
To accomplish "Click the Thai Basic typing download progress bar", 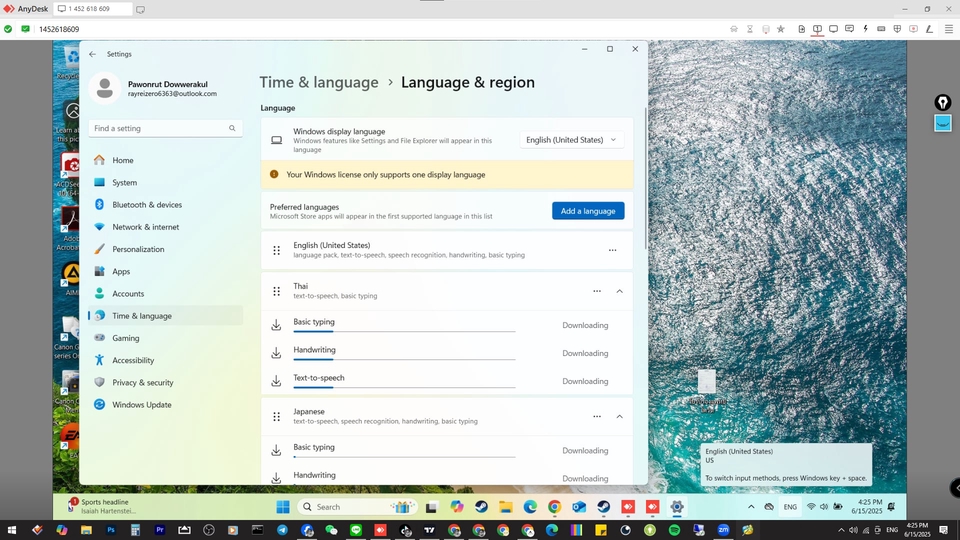I will (404, 331).
